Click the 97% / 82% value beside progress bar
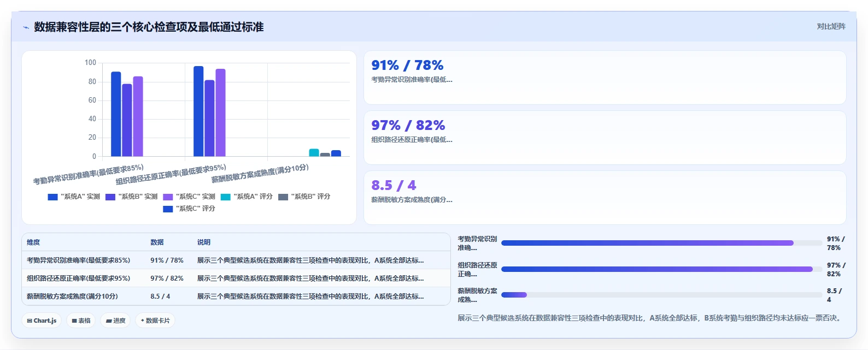The width and height of the screenshot is (868, 350). 836,269
